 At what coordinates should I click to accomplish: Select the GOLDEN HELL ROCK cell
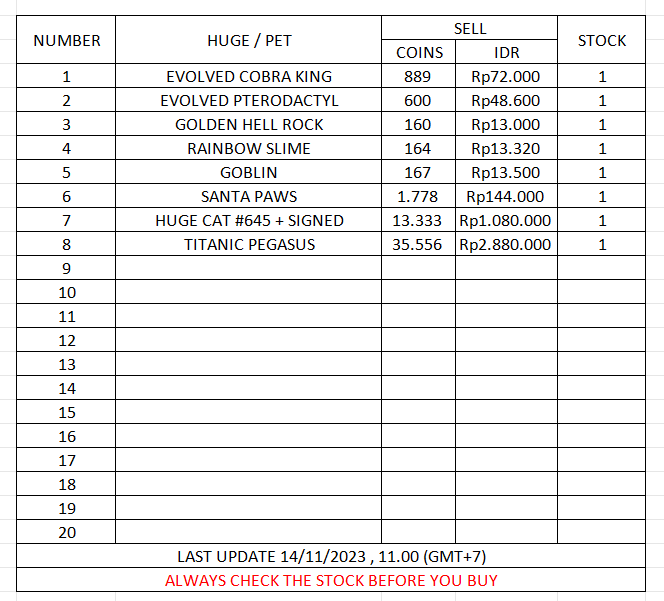point(249,124)
